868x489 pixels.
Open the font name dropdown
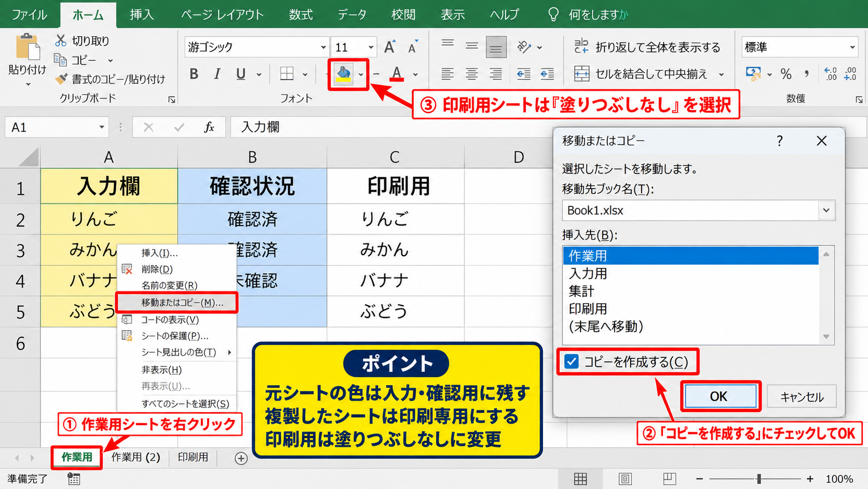[x=323, y=47]
